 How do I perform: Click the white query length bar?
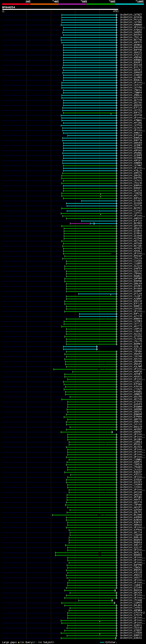coord(60,10)
